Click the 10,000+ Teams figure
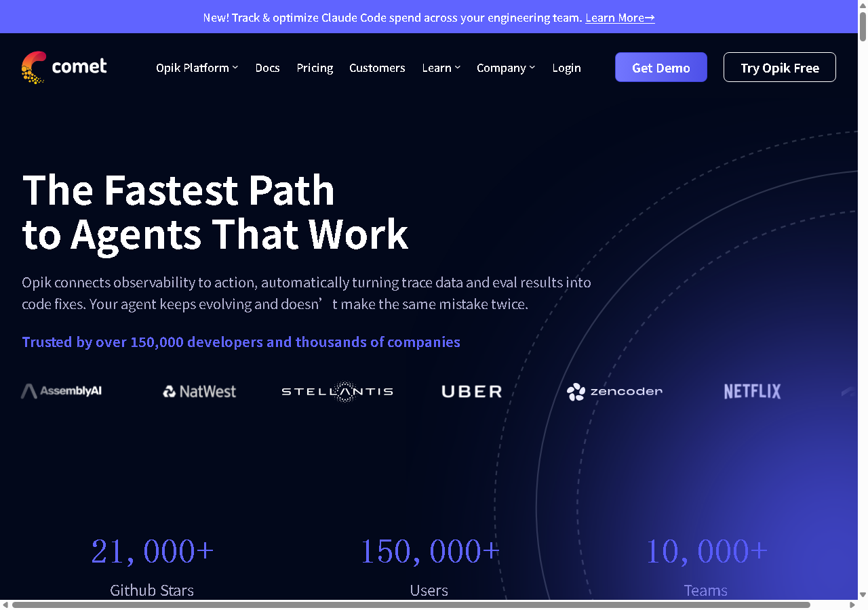The image size is (868, 610). click(x=706, y=551)
